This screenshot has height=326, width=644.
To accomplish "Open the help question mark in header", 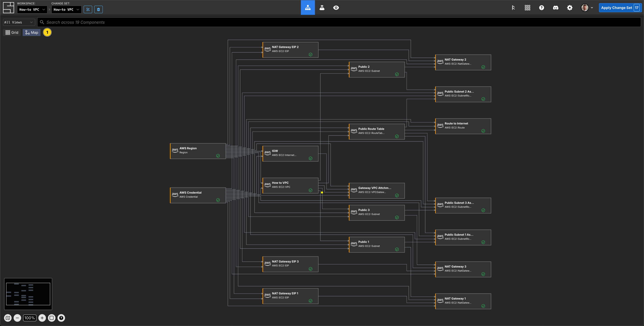I will [541, 8].
